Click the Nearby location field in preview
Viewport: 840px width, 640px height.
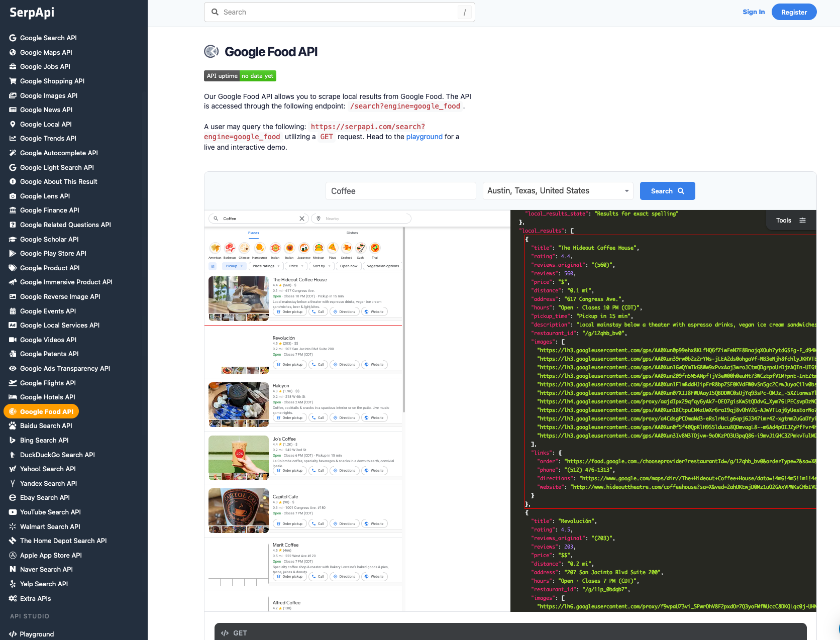tap(361, 219)
